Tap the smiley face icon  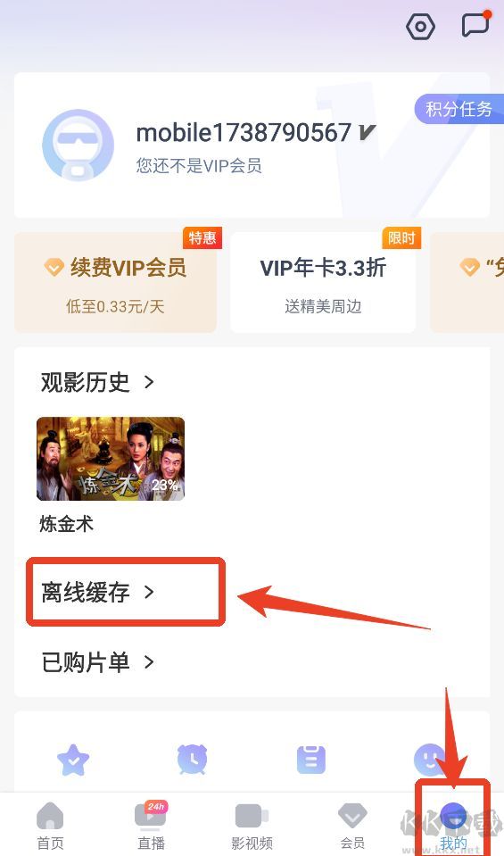pyautogui.click(x=430, y=760)
